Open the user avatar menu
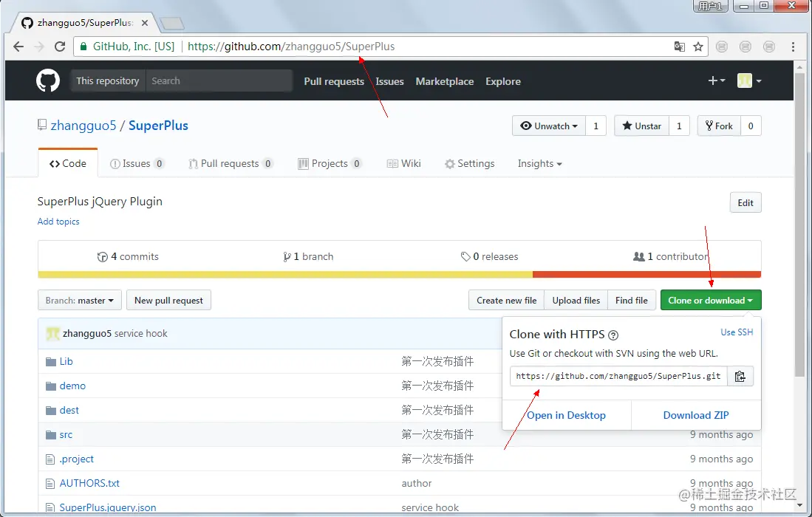Screen dimensions: 812x517 pyautogui.click(x=749, y=81)
